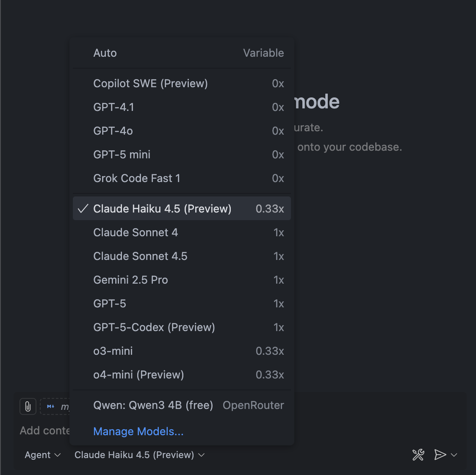Select the Auto model option
Screen dimensions: 476x475
pyautogui.click(x=182, y=53)
